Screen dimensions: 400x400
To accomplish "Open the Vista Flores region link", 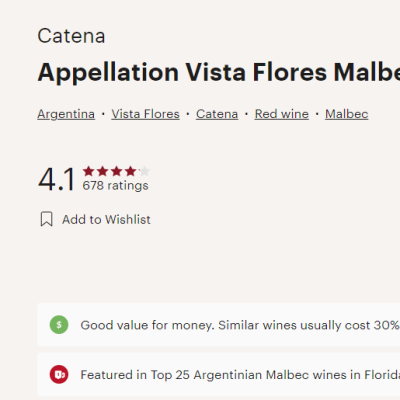I will [146, 114].
